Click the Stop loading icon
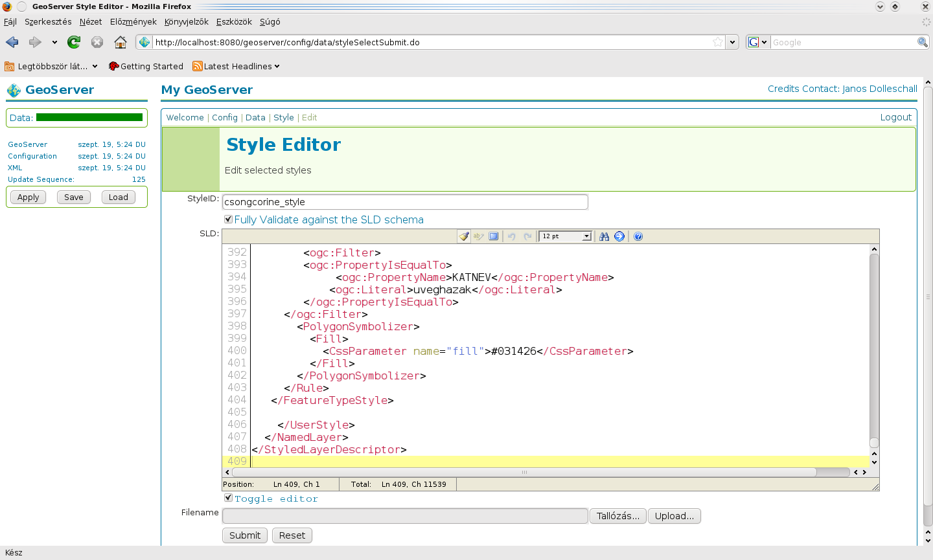This screenshot has width=933, height=560. click(x=97, y=42)
